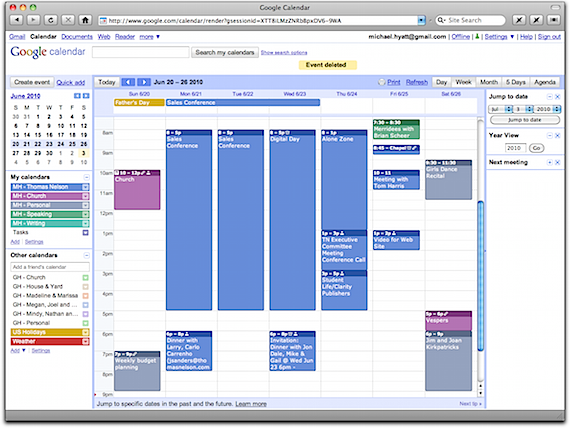The height and width of the screenshot is (428, 570).
Task: Click mini calendar next month arrow
Action: (x=86, y=96)
